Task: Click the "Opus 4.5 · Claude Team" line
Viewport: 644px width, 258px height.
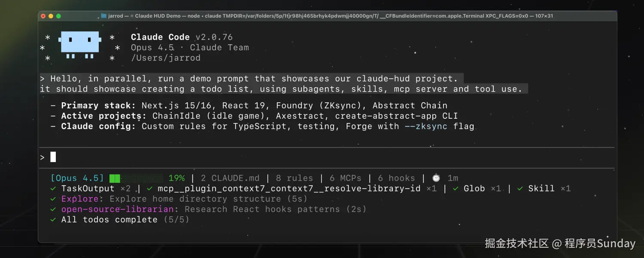Action: (x=190, y=47)
